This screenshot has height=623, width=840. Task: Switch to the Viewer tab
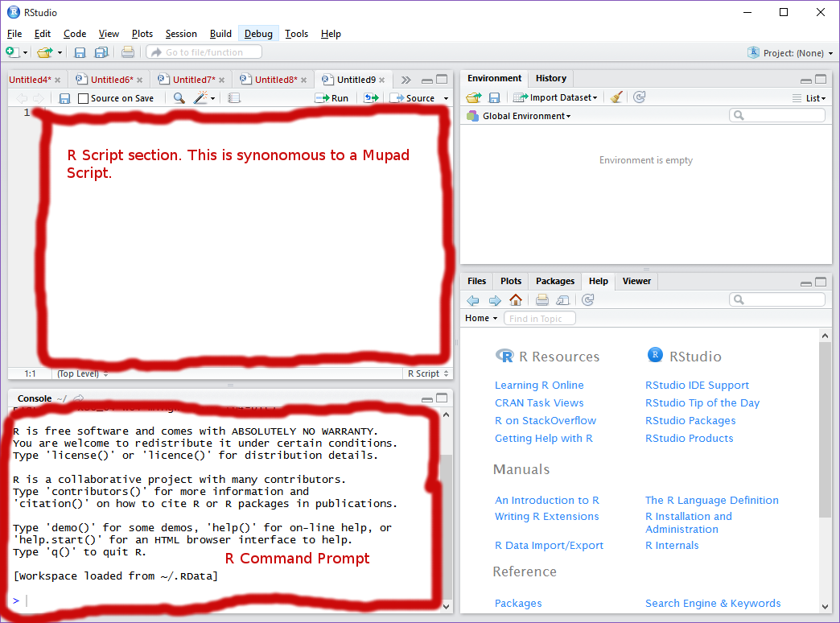coord(636,281)
